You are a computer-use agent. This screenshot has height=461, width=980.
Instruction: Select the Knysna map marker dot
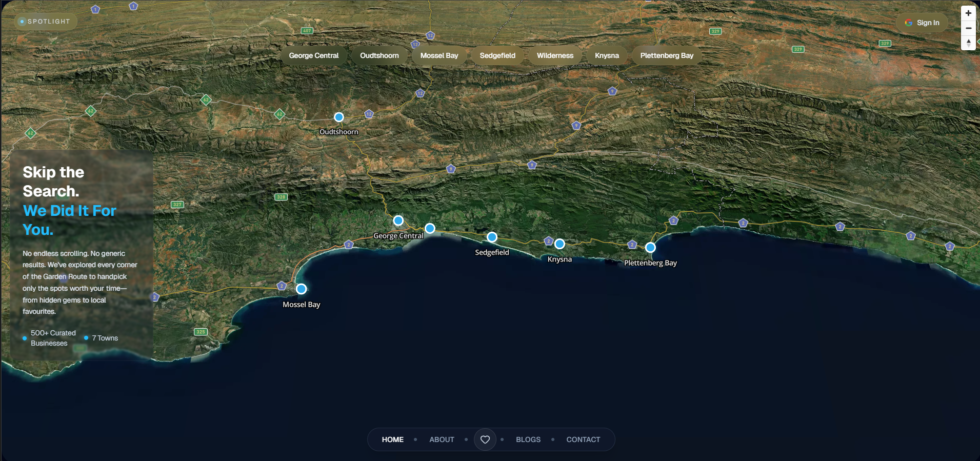[x=559, y=244]
